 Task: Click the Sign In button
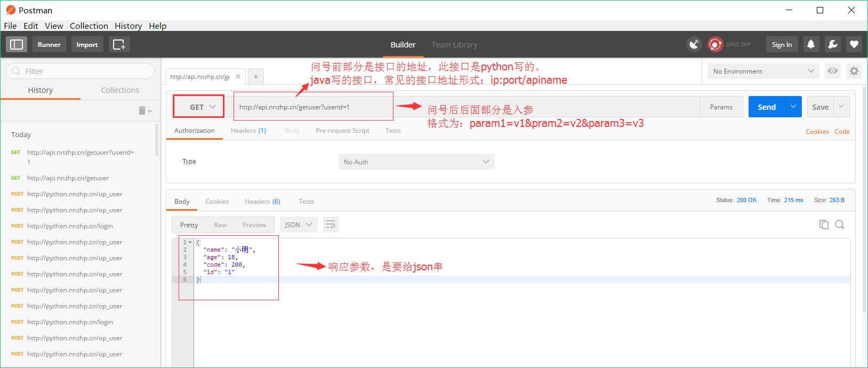(782, 44)
